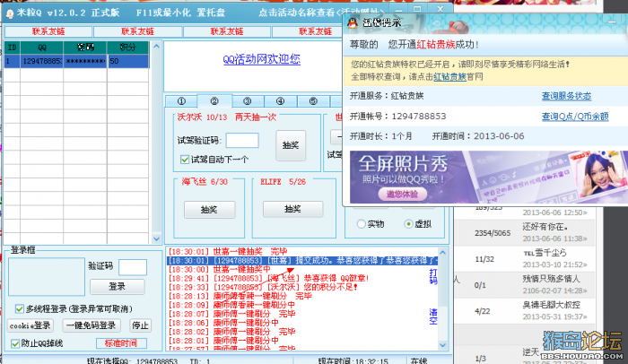Image resolution: width=628 pixels, height=364 pixels.
Task: Click the cookie登录 button
Action: [x=31, y=325]
